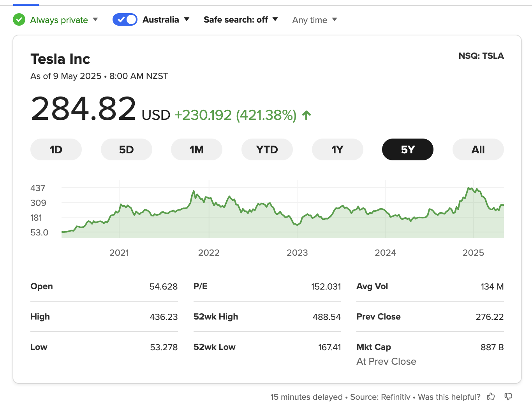
Task: Click the 284.82 price value
Action: 83,109
